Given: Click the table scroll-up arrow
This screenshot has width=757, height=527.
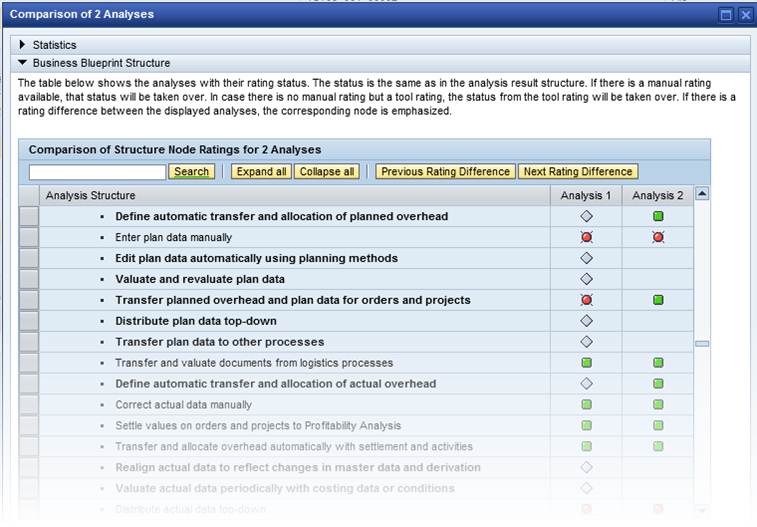Looking at the screenshot, I should point(702,194).
